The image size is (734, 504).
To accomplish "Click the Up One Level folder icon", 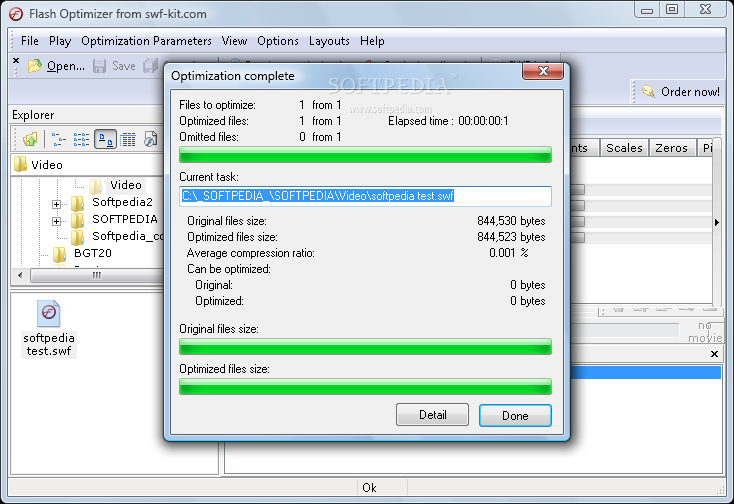I will (30, 139).
